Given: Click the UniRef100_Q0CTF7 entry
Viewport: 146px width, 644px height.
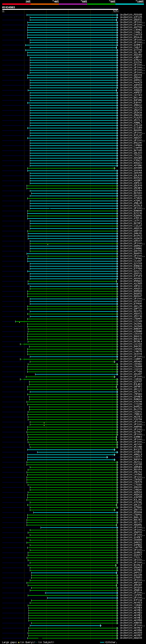Looking at the screenshot, I should pyautogui.click(x=131, y=392).
